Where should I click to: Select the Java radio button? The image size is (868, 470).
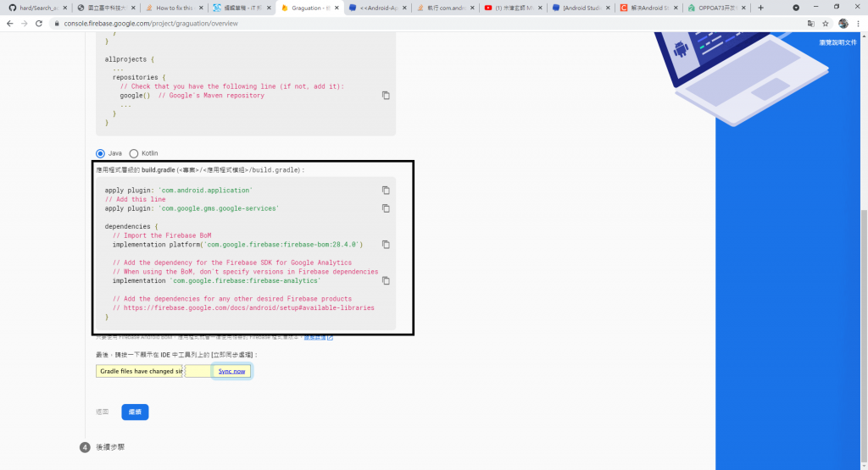pyautogui.click(x=100, y=154)
